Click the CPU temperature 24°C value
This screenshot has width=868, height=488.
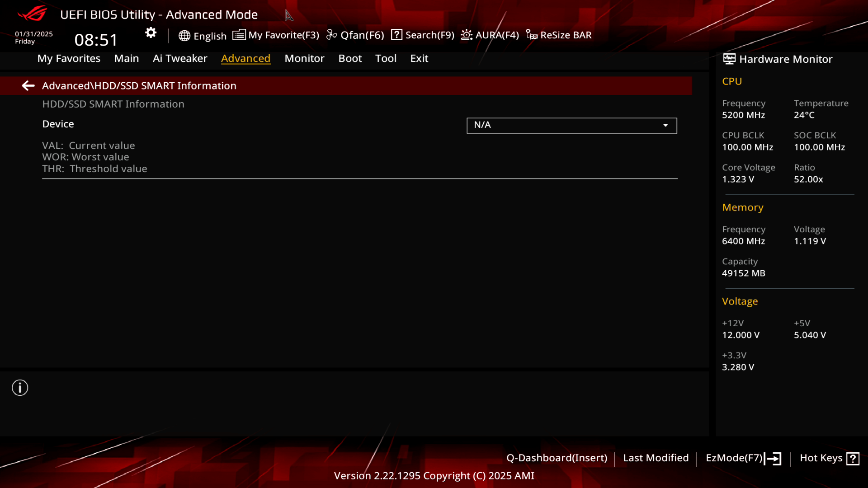click(x=804, y=115)
